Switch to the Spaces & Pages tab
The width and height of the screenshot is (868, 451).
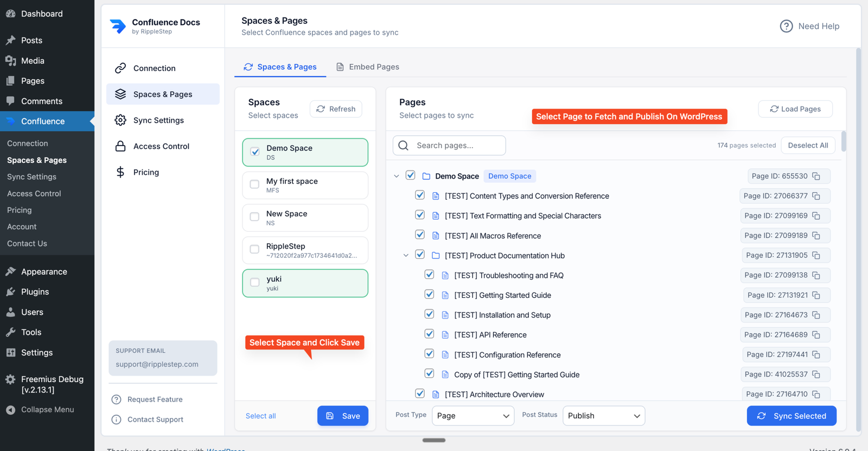pyautogui.click(x=280, y=67)
